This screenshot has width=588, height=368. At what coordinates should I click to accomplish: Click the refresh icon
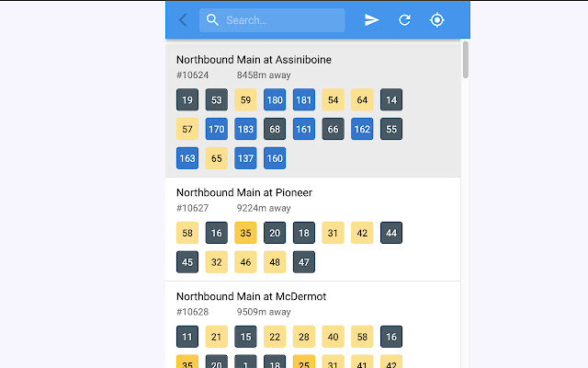click(x=404, y=20)
